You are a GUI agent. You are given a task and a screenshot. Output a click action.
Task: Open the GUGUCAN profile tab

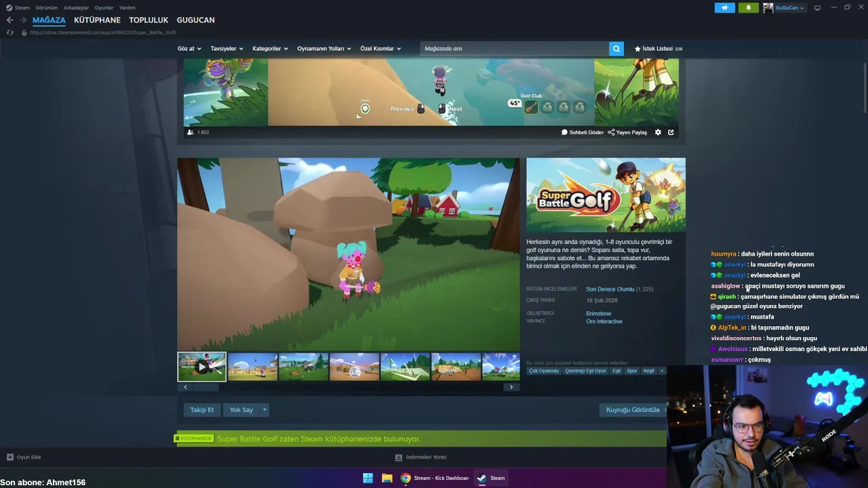pyautogui.click(x=195, y=20)
